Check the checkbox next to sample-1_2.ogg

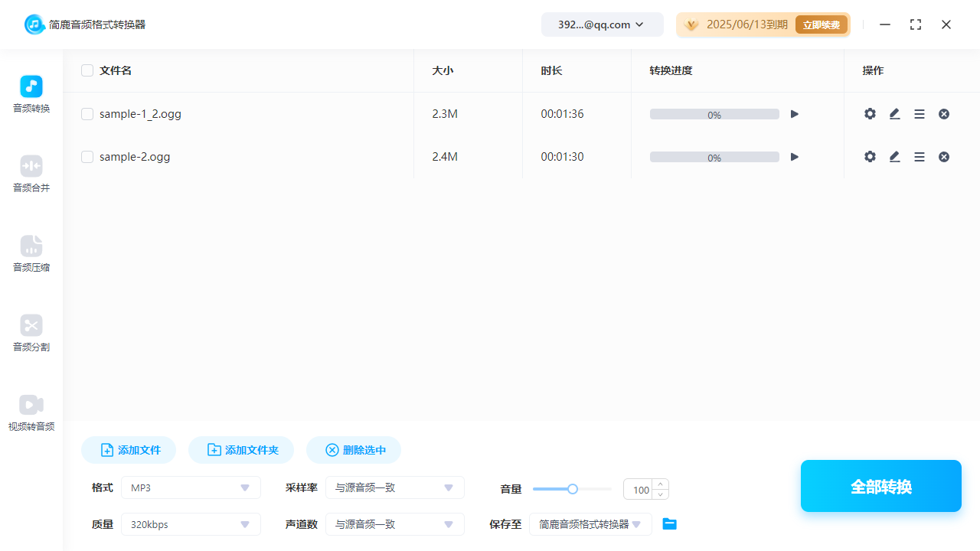coord(87,113)
